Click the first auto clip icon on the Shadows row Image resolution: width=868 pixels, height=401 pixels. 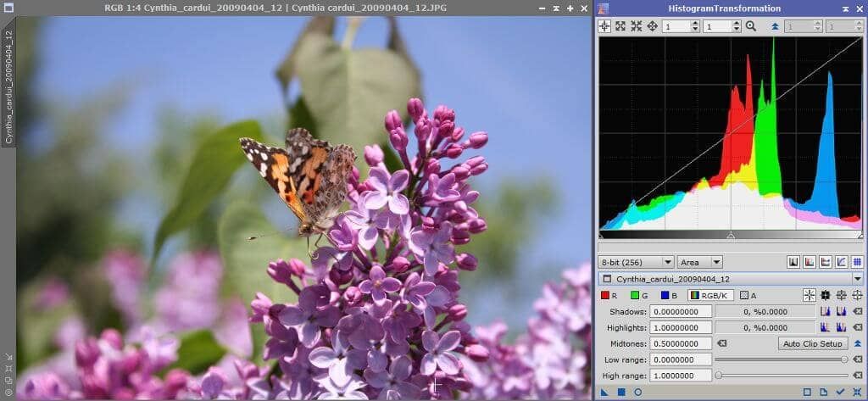[x=826, y=311]
